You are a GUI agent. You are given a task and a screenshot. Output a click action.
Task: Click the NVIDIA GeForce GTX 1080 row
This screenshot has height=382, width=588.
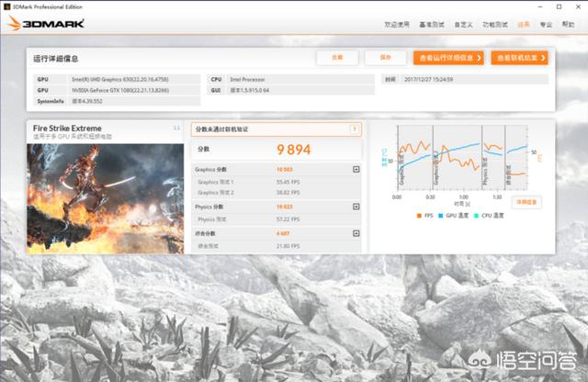tap(117, 90)
